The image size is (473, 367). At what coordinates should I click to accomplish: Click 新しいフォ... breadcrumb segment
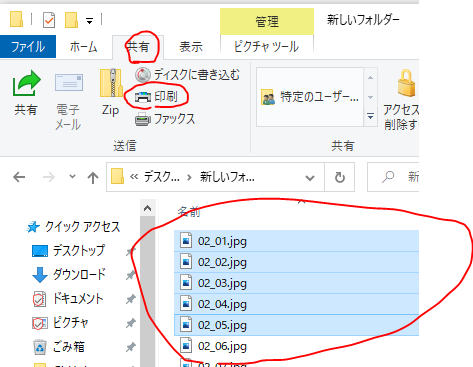click(x=227, y=177)
